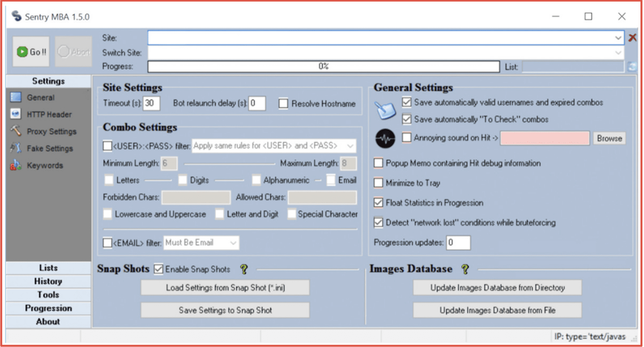
Task: Click the IP status bar text
Action: (589, 337)
